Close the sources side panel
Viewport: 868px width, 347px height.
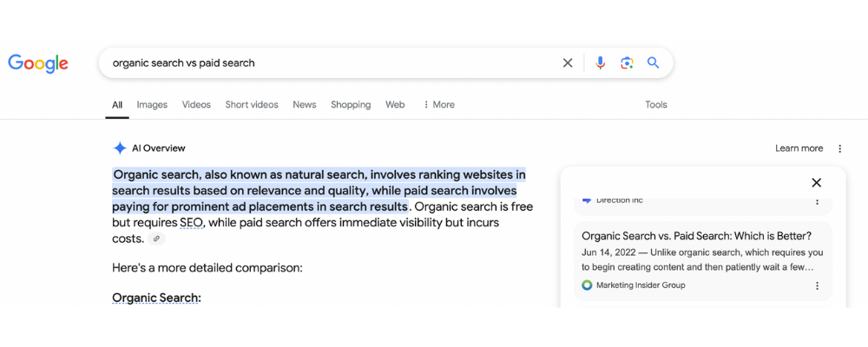pyautogui.click(x=816, y=183)
